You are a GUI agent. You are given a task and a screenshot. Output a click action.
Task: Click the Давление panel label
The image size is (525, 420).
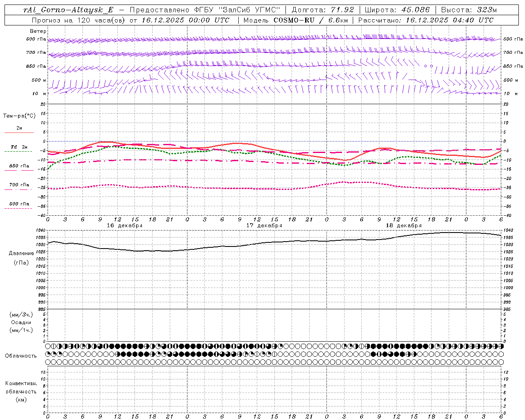21,253
